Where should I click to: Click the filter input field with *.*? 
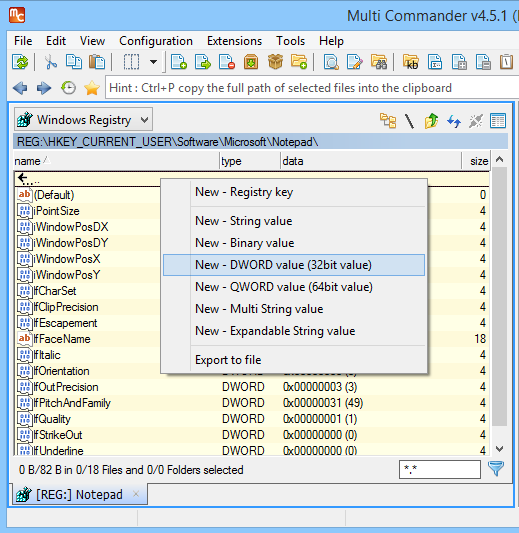click(440, 469)
